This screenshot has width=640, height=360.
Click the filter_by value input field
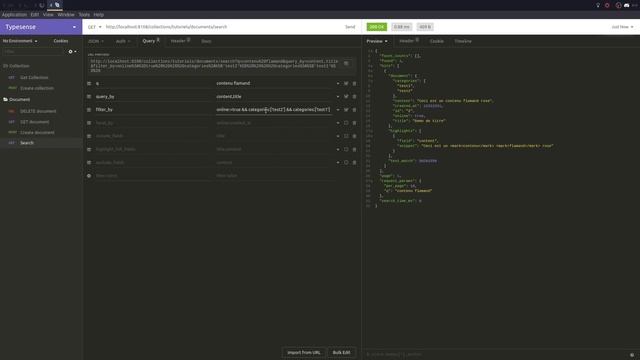(274, 110)
